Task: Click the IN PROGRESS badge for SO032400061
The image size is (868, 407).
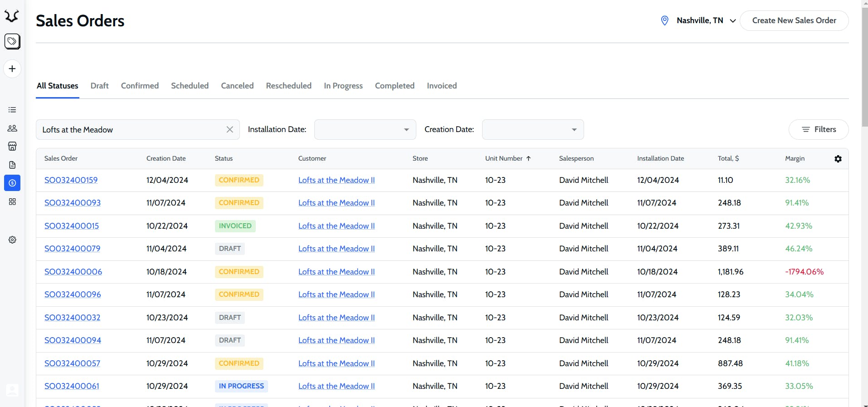Action: pos(241,386)
